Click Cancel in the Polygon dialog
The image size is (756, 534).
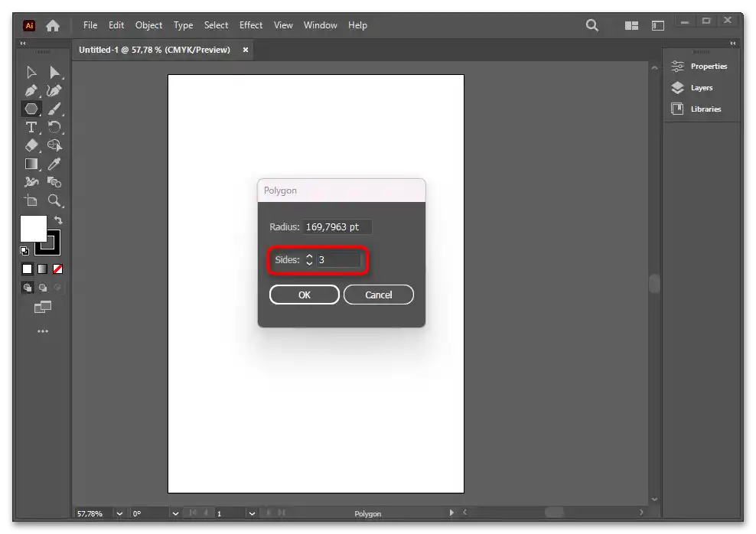coord(379,295)
